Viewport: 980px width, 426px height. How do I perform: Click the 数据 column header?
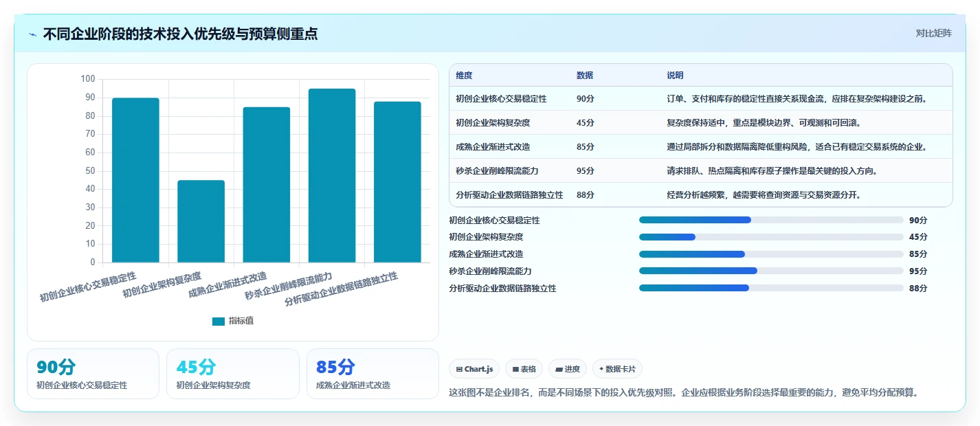tap(585, 76)
